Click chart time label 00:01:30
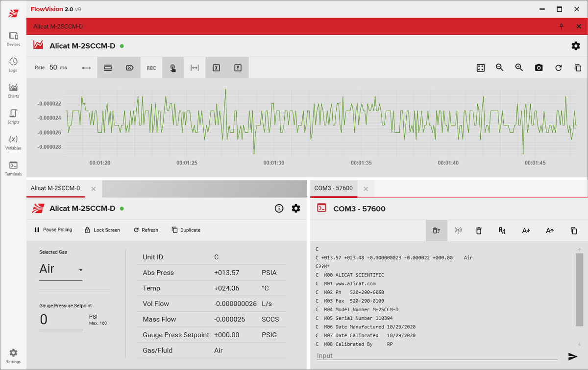588x370 pixels. coord(273,163)
